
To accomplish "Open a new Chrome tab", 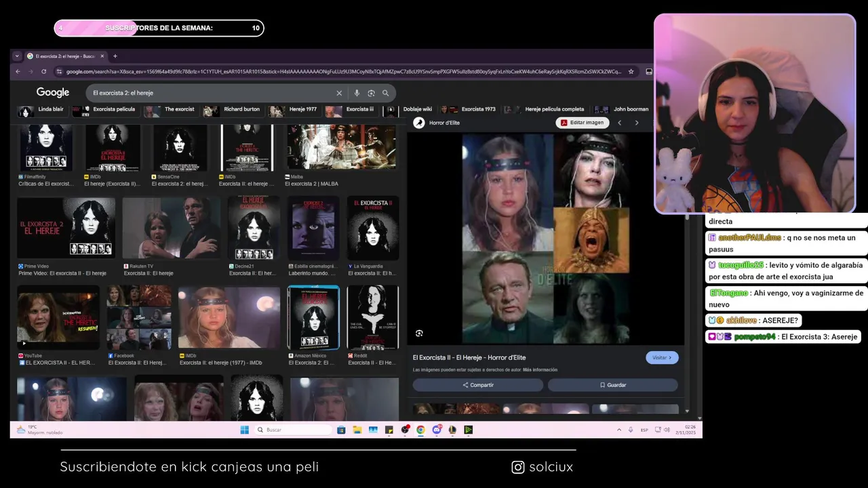I will click(115, 56).
